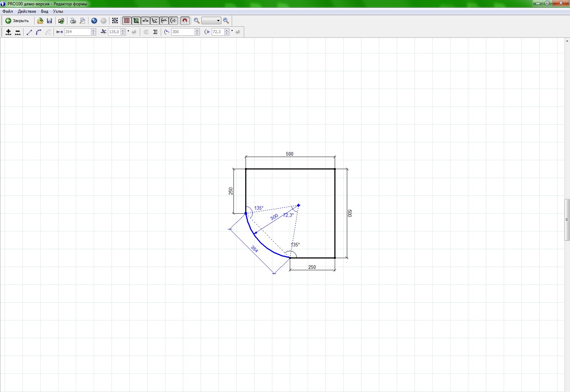This screenshot has height=392, width=570.
Task: Open the Файл menu
Action: click(x=7, y=11)
